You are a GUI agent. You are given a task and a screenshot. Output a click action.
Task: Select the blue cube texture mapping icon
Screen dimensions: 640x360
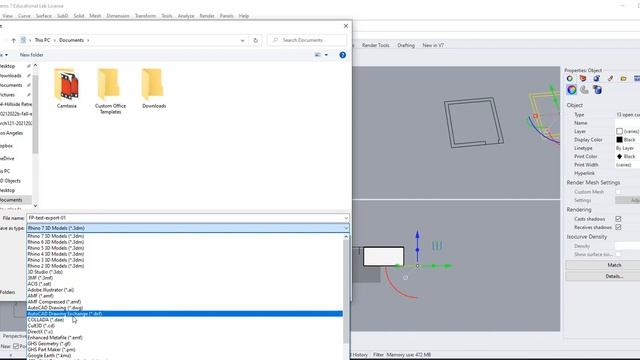click(x=598, y=90)
